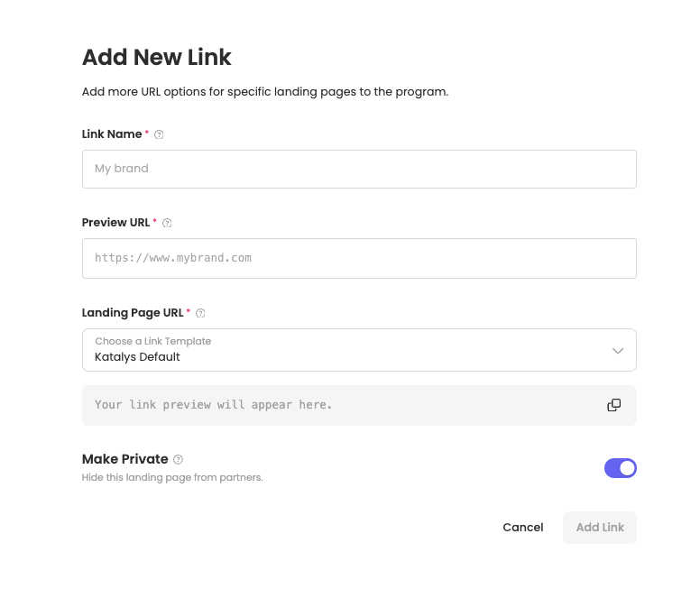This screenshot has height=589, width=700.
Task: Open the Katalys Default template selector
Action: pos(343,350)
